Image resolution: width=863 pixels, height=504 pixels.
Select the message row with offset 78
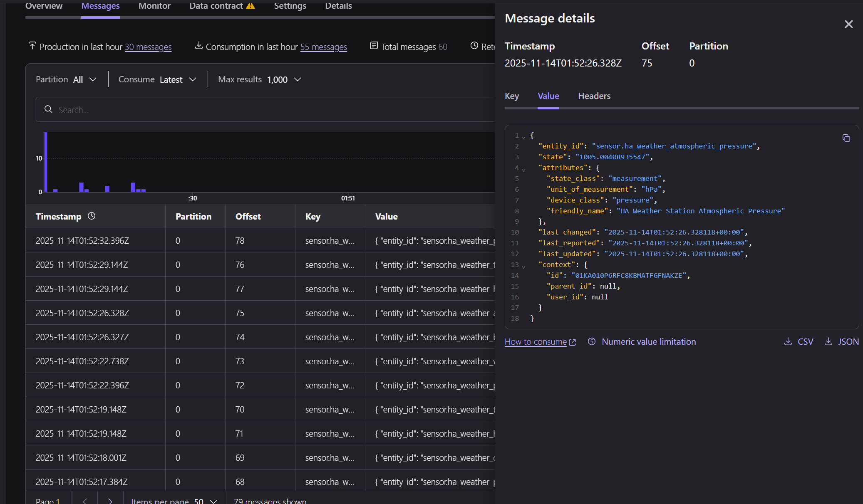pyautogui.click(x=260, y=240)
